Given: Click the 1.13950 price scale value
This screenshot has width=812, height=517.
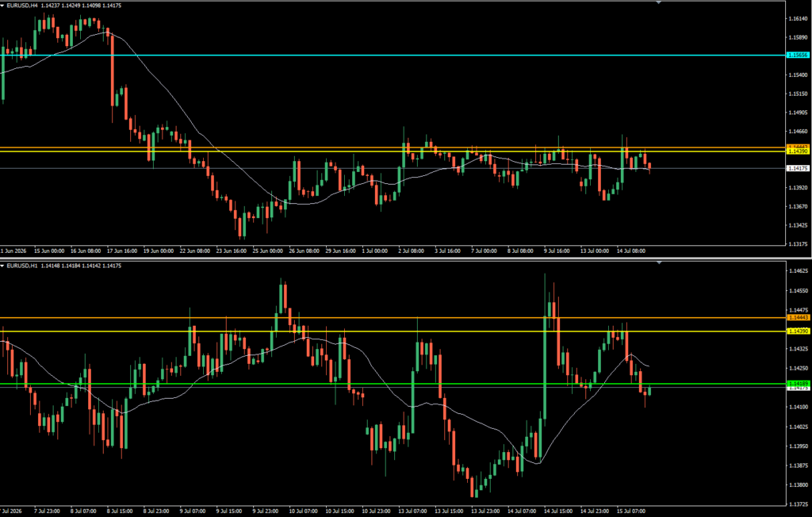Looking at the screenshot, I should [x=798, y=446].
